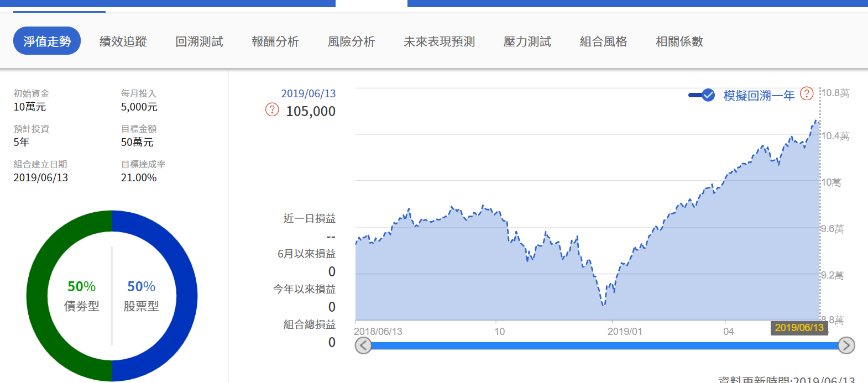This screenshot has height=383, width=868.
Task: Open 未來表現預測 tab
Action: [x=440, y=41]
